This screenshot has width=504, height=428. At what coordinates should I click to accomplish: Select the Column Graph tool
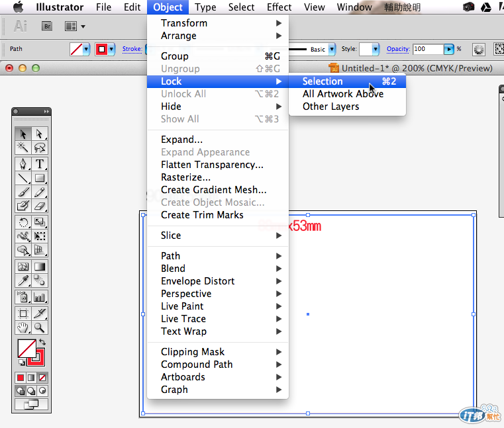pos(40,297)
